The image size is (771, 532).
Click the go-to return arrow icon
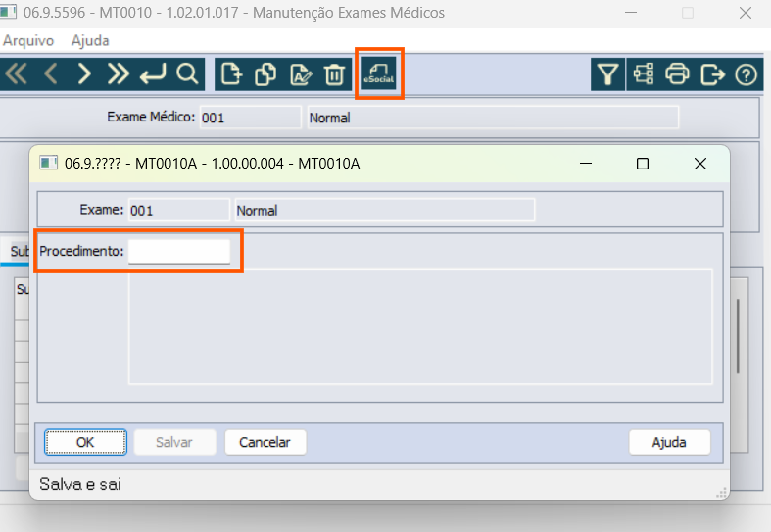coord(153,74)
